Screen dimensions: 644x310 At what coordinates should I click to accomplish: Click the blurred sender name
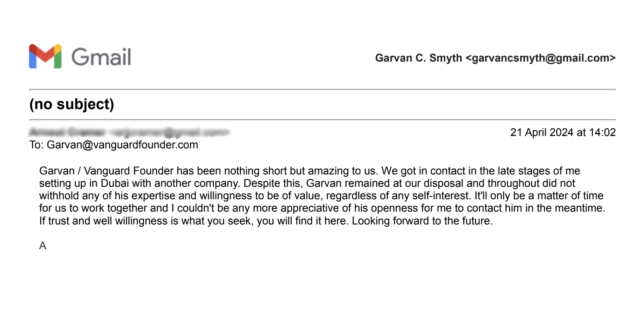pos(66,133)
